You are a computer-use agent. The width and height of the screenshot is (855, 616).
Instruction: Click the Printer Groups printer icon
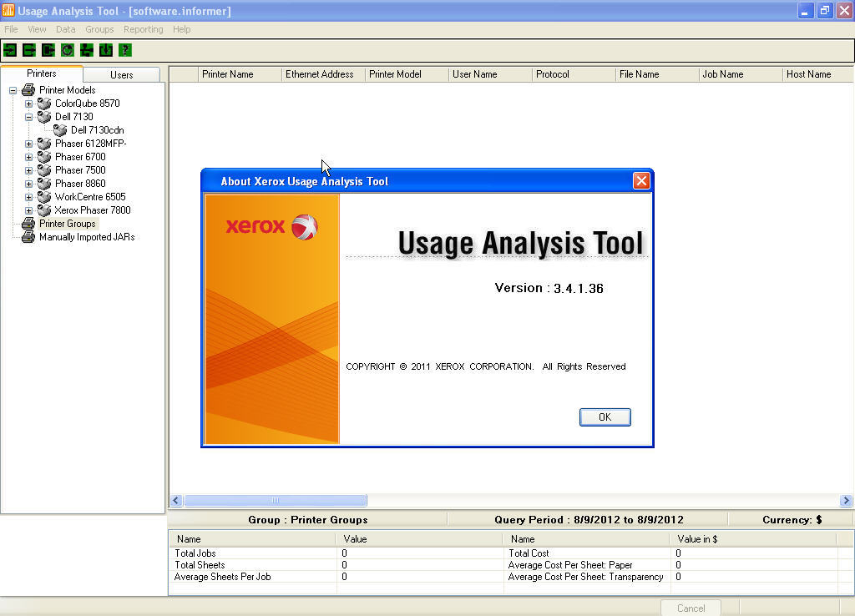click(28, 224)
